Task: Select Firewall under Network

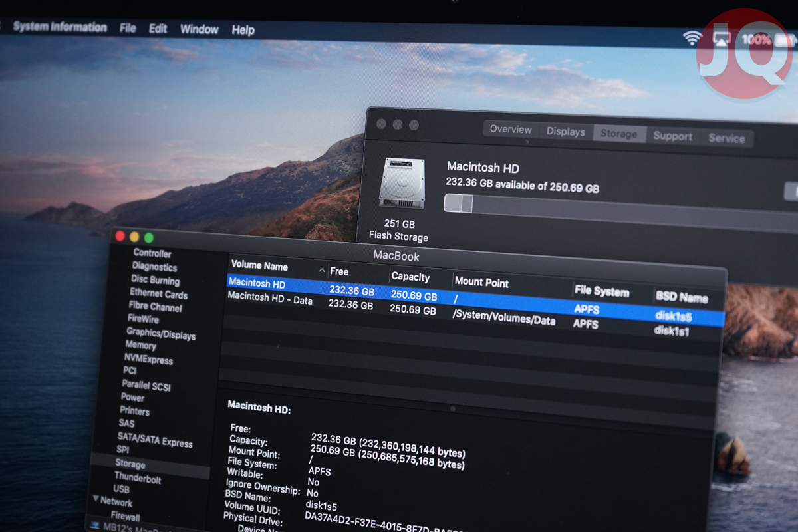Action: pos(125,516)
